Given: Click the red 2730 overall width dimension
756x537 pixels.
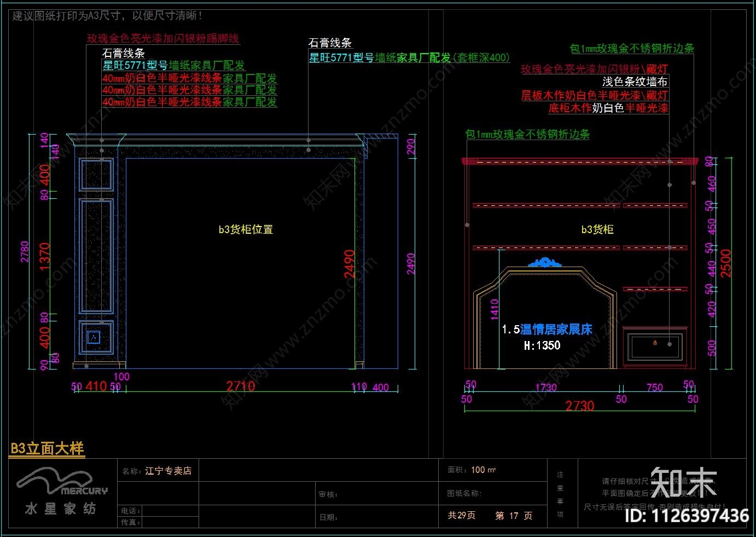Looking at the screenshot, I should click(580, 406).
